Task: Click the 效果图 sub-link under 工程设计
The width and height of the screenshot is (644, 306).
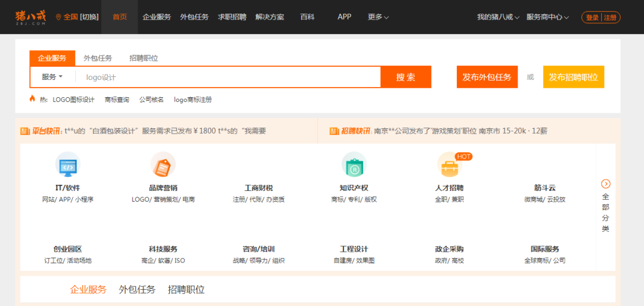Action: (365, 261)
